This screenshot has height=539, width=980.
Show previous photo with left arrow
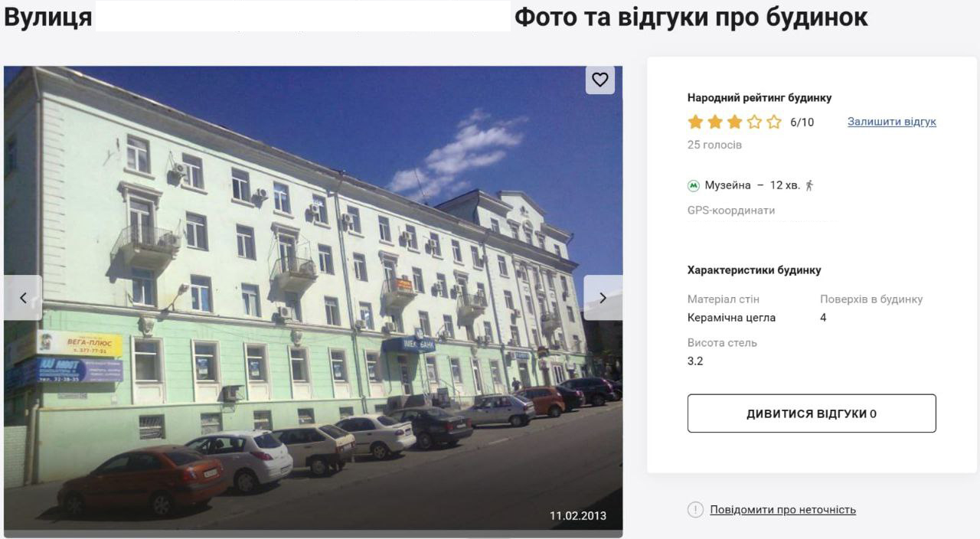(23, 298)
